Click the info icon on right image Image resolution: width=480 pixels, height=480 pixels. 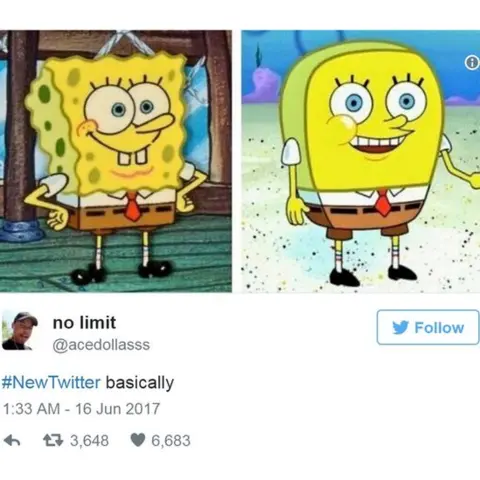[471, 63]
